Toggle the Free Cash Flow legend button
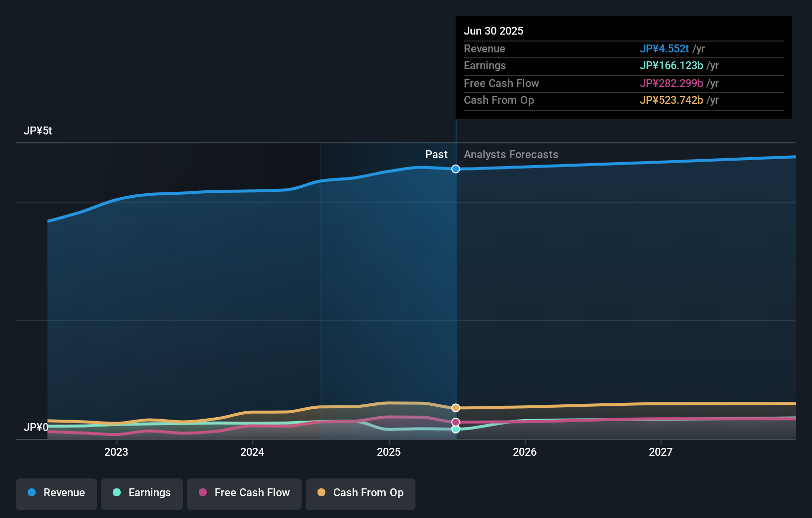The height and width of the screenshot is (518, 812). coord(244,494)
